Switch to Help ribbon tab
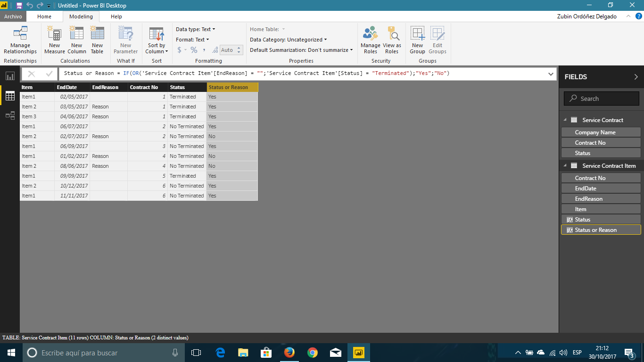644x362 pixels. click(x=116, y=16)
